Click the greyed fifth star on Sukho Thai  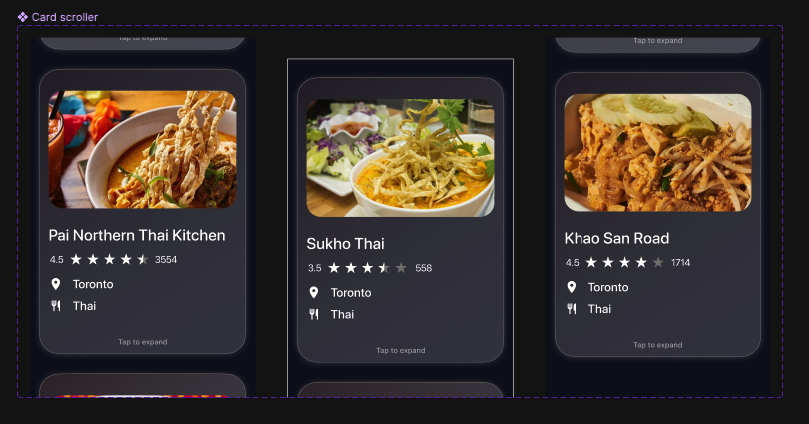[x=401, y=268]
